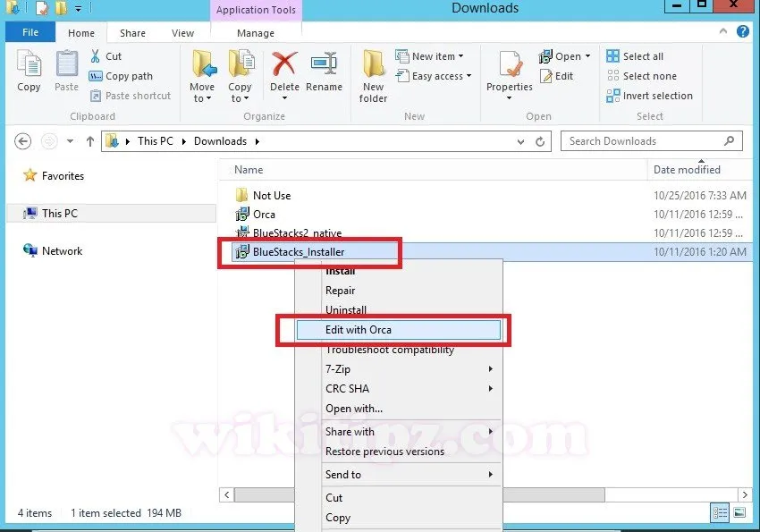This screenshot has height=532, width=760.
Task: Click Copy path in the ribbon
Action: click(122, 76)
